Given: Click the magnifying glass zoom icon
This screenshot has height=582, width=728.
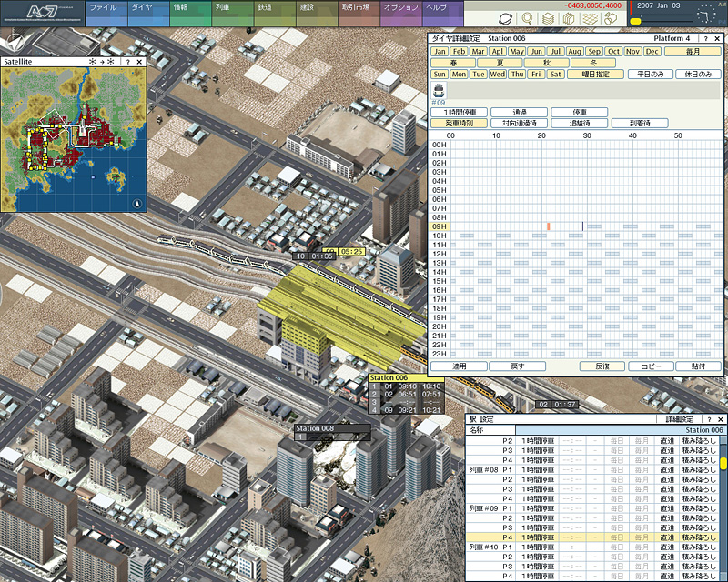Looking at the screenshot, I should (527, 18).
